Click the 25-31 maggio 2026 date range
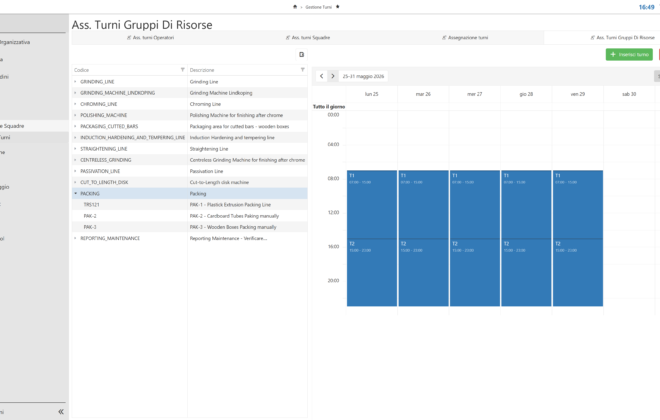660x420 pixels. tap(363, 76)
